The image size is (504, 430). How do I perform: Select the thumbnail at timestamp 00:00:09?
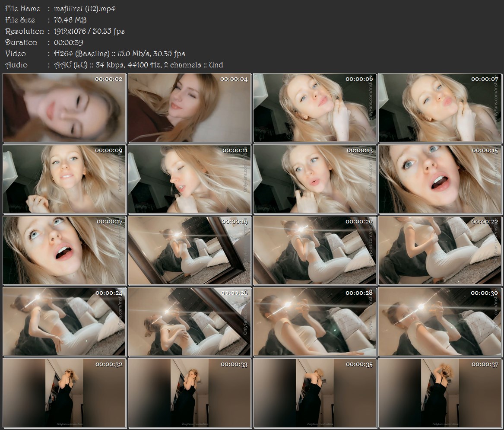(x=64, y=179)
